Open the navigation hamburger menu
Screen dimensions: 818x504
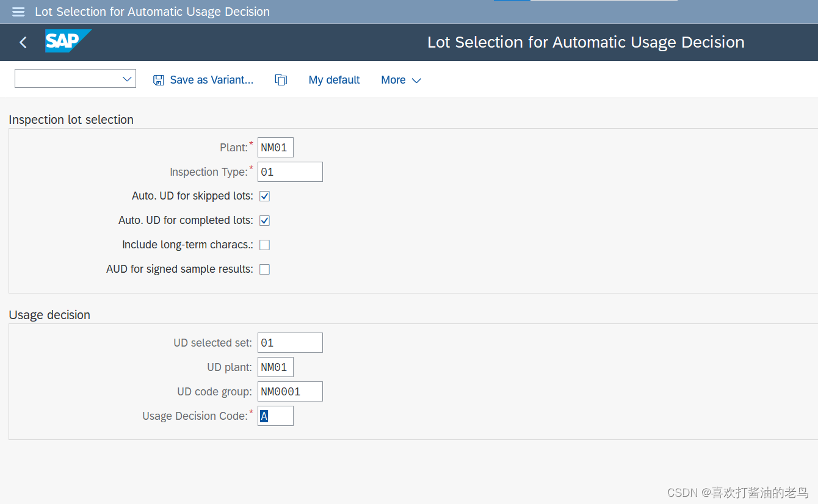(18, 12)
